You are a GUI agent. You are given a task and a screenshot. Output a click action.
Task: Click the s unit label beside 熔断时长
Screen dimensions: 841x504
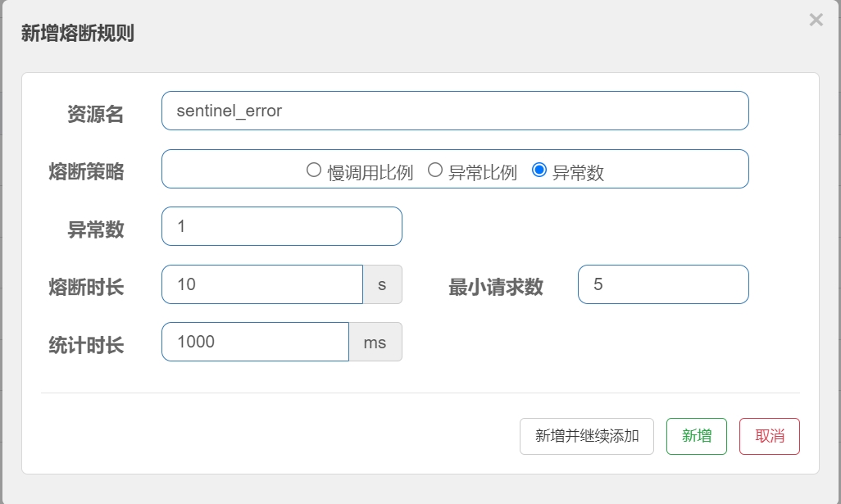pos(383,284)
